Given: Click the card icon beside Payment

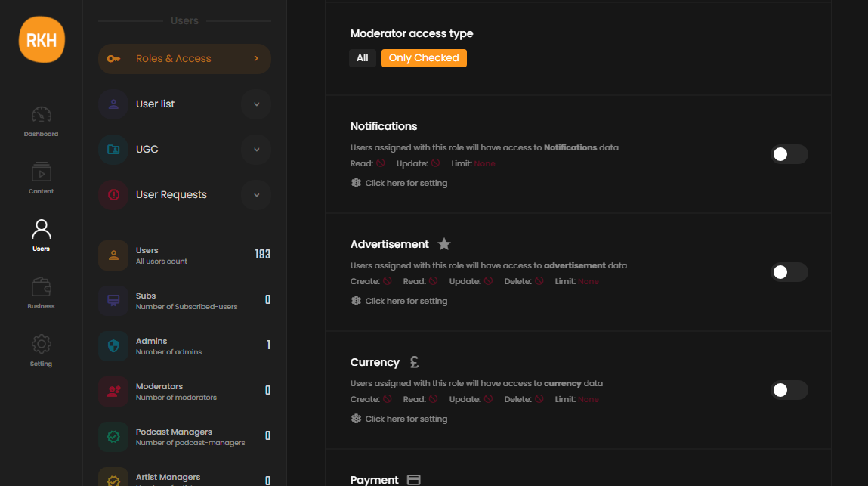Looking at the screenshot, I should (413, 480).
